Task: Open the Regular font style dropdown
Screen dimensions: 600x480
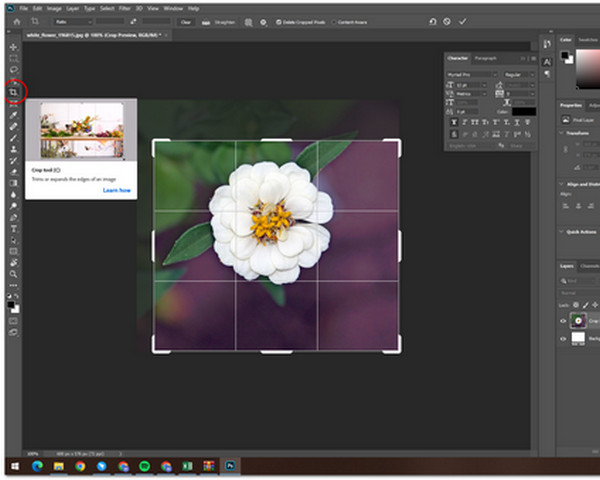Action: click(x=519, y=75)
